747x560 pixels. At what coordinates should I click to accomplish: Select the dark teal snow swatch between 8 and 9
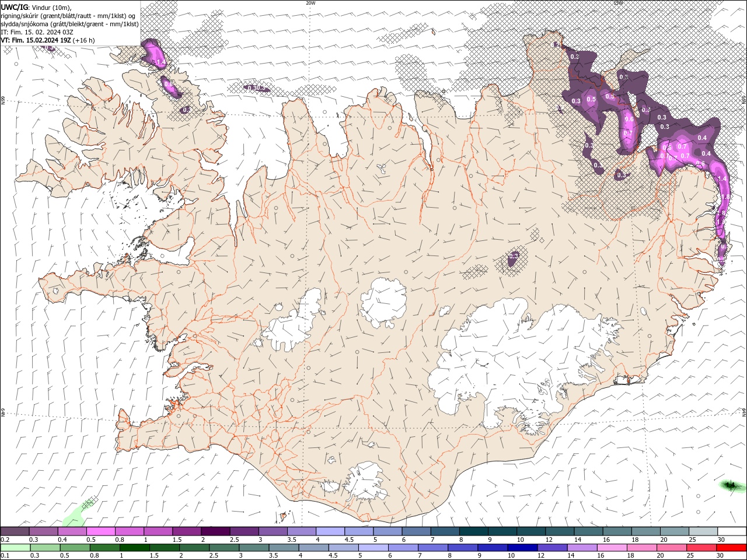(473, 531)
